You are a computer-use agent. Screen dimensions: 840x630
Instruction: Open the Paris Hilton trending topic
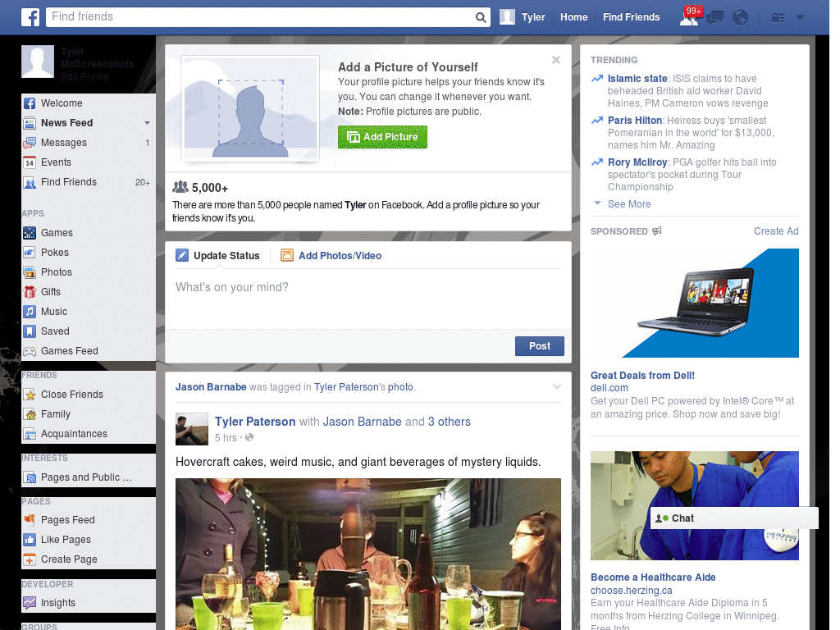[635, 121]
